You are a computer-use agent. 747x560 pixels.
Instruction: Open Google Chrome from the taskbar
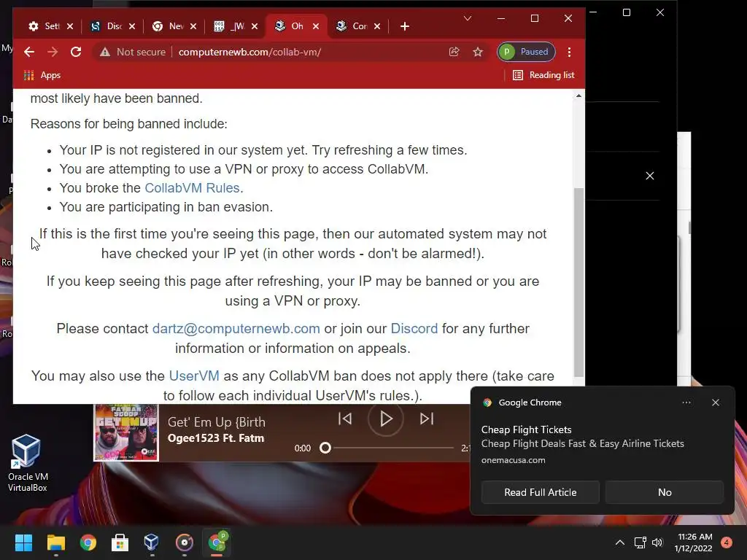click(88, 542)
